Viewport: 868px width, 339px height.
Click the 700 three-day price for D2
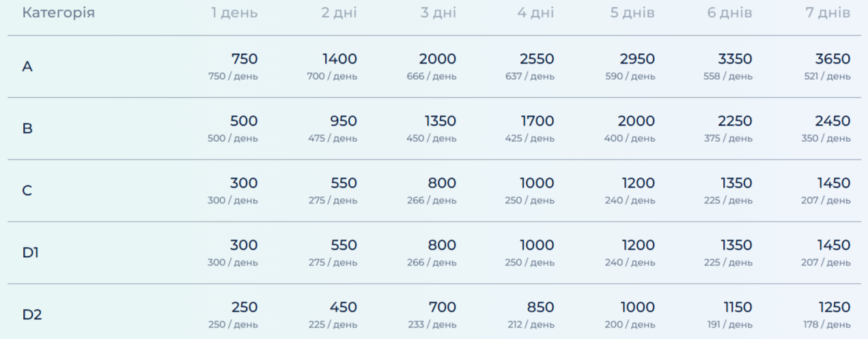(442, 308)
